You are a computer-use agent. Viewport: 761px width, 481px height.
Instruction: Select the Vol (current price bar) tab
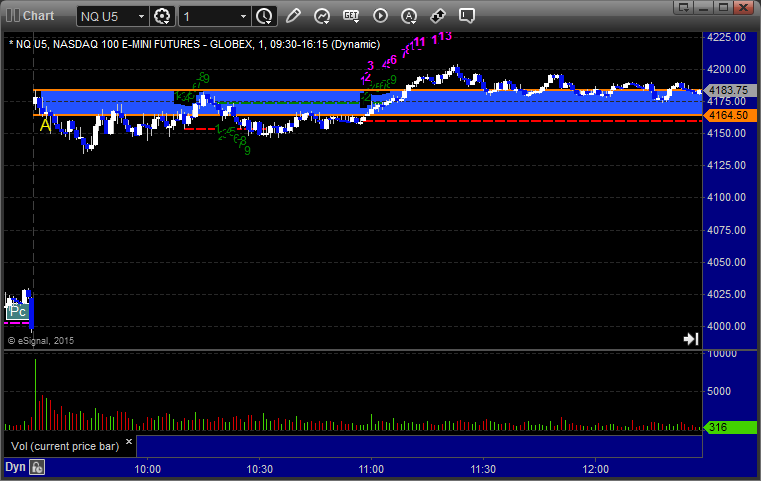point(65,446)
